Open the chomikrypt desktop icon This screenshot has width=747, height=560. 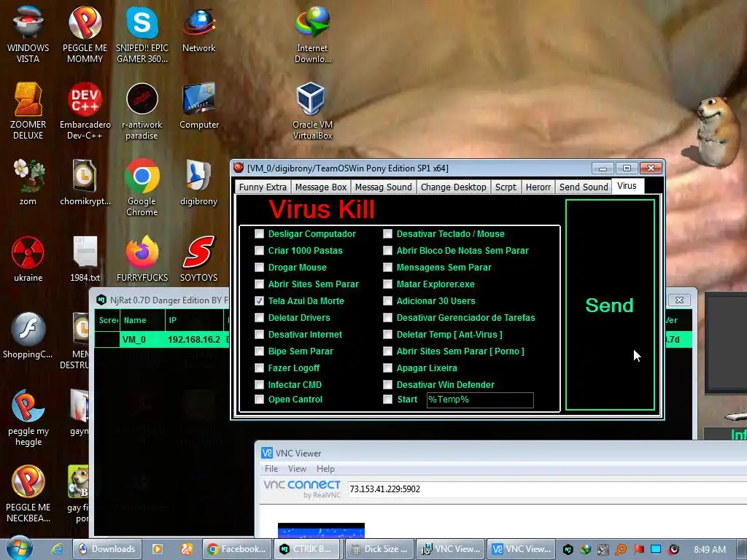point(85,182)
